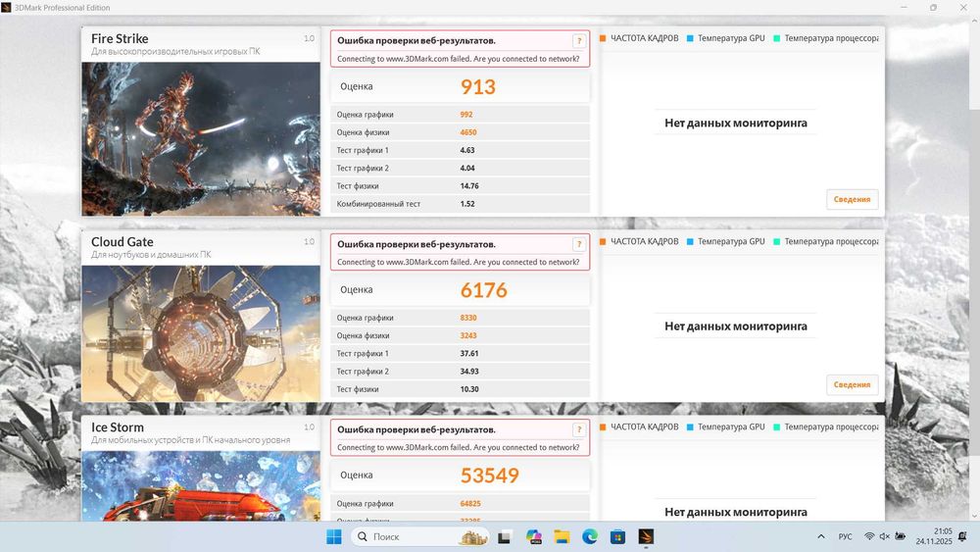Select Fire Strike Тест графики 1 value 4.63

pyautogui.click(x=466, y=150)
